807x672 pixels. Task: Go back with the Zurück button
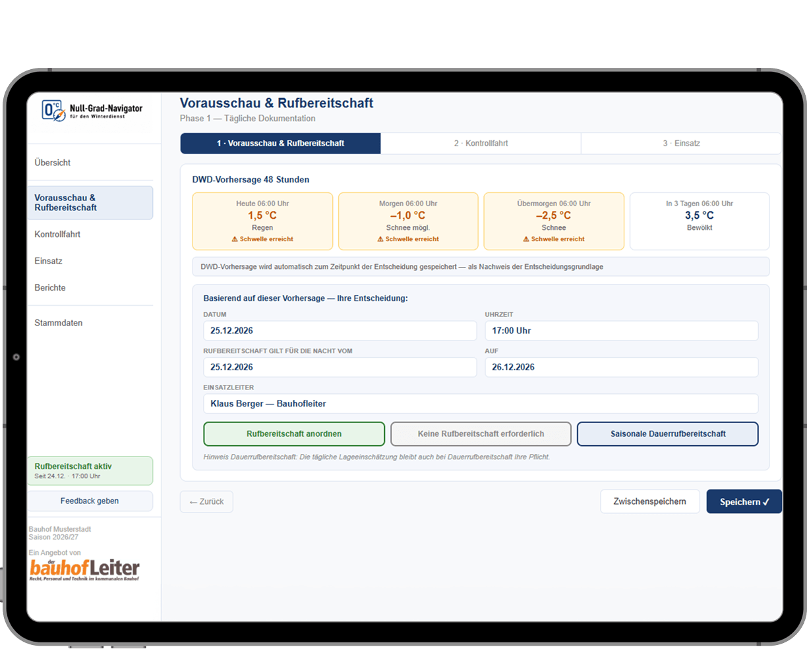tap(206, 501)
